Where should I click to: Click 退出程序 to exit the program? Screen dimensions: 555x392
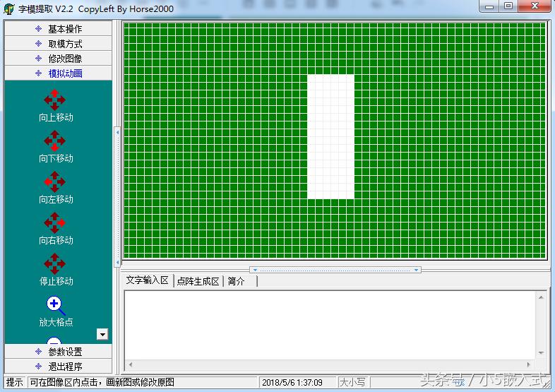pos(58,367)
